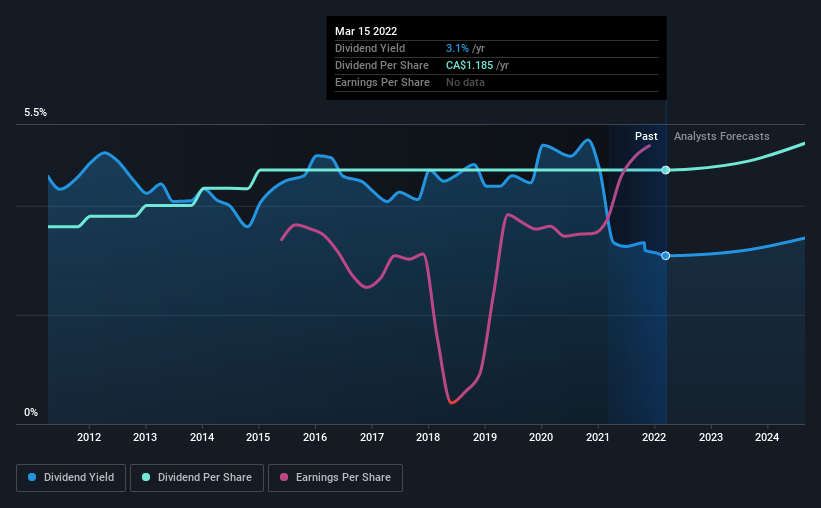Click the 3.1% dividend yield value
Screen dimensions: 821x508
tap(457, 48)
